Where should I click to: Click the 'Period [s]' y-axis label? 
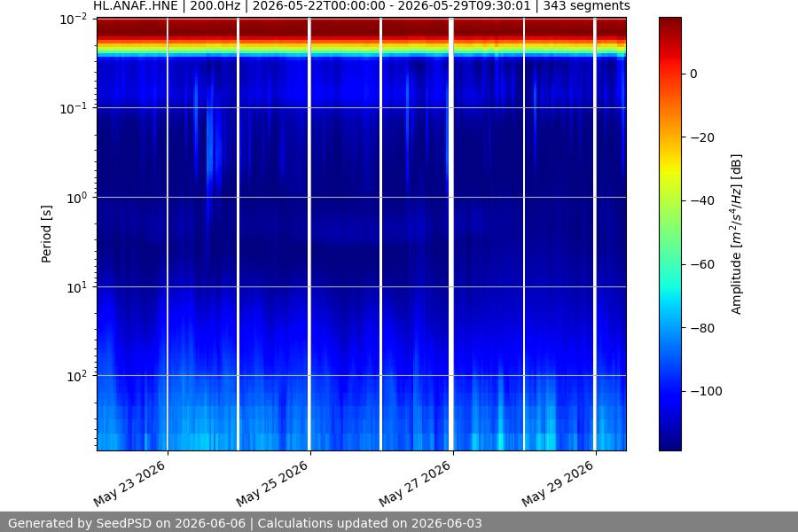[46, 234]
